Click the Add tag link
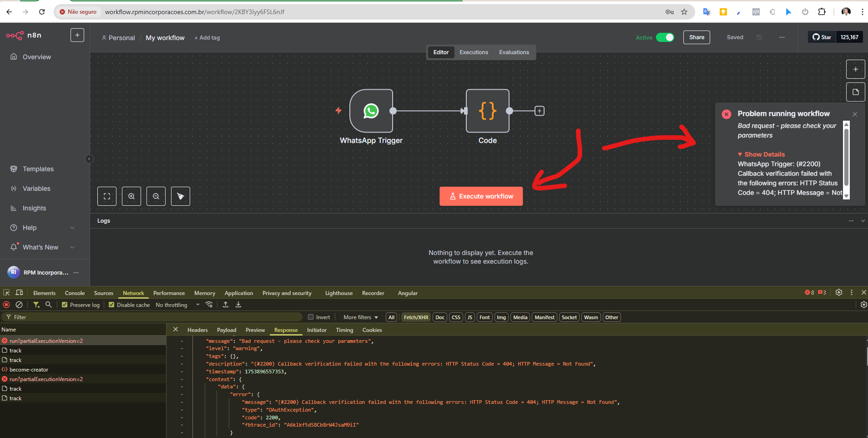The height and width of the screenshot is (438, 868). [x=207, y=38]
